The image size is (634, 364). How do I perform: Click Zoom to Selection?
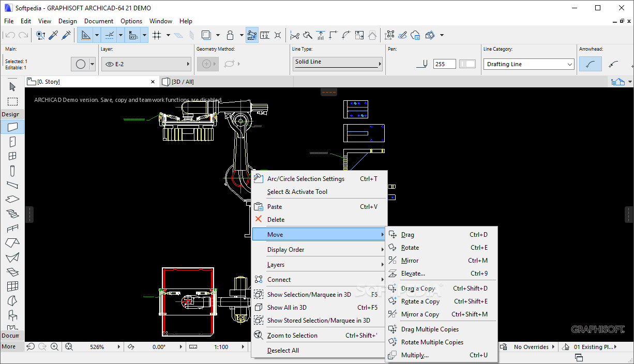point(319,336)
